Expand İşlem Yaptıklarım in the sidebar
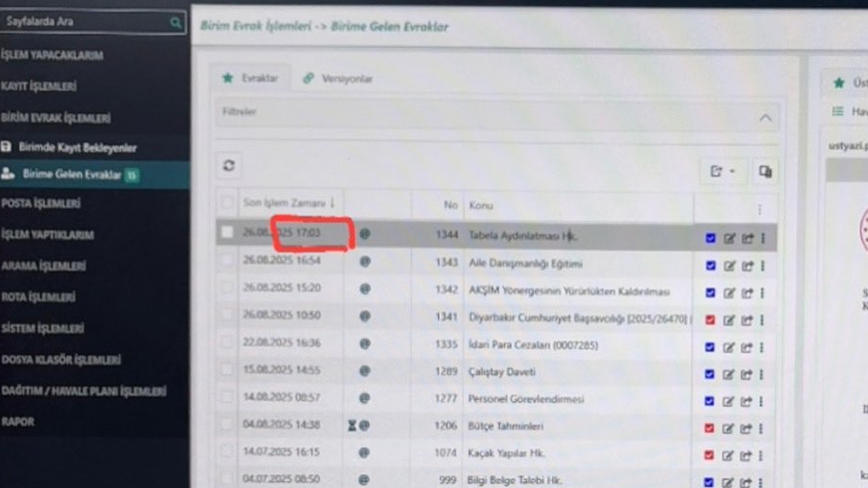Image resolution: width=868 pixels, height=488 pixels. click(47, 235)
